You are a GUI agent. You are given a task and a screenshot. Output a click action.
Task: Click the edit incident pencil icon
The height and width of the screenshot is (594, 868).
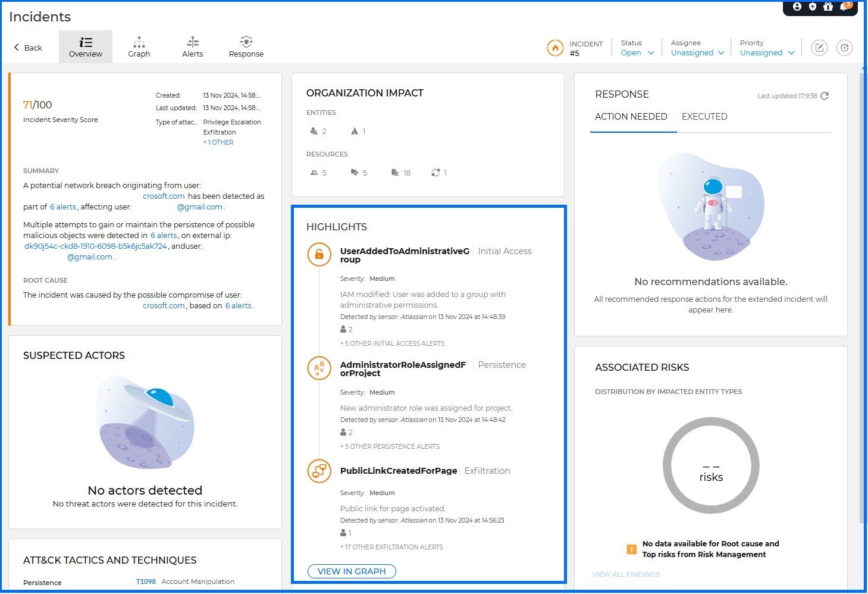pyautogui.click(x=819, y=48)
